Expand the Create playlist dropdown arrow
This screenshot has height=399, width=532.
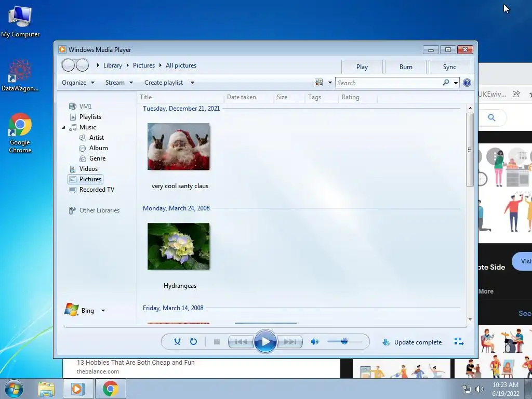pyautogui.click(x=192, y=83)
